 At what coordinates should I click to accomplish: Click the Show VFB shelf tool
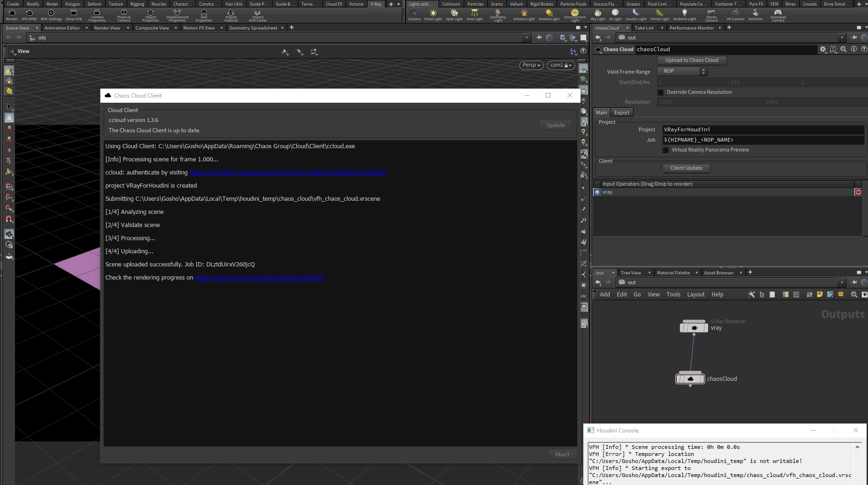74,15
